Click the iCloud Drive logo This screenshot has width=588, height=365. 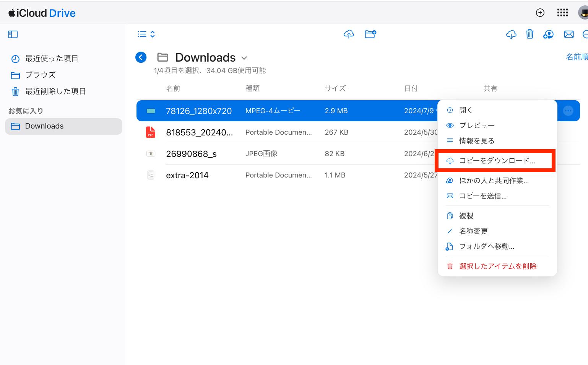point(41,12)
